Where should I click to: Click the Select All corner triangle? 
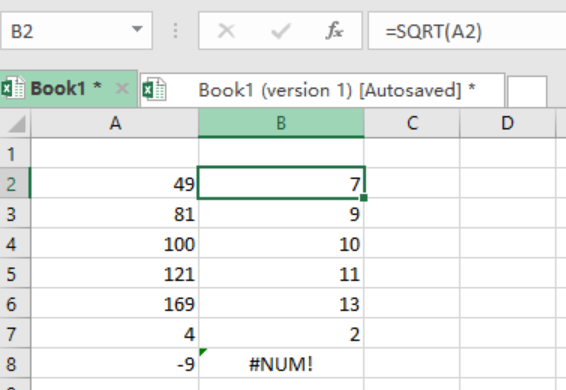point(16,124)
